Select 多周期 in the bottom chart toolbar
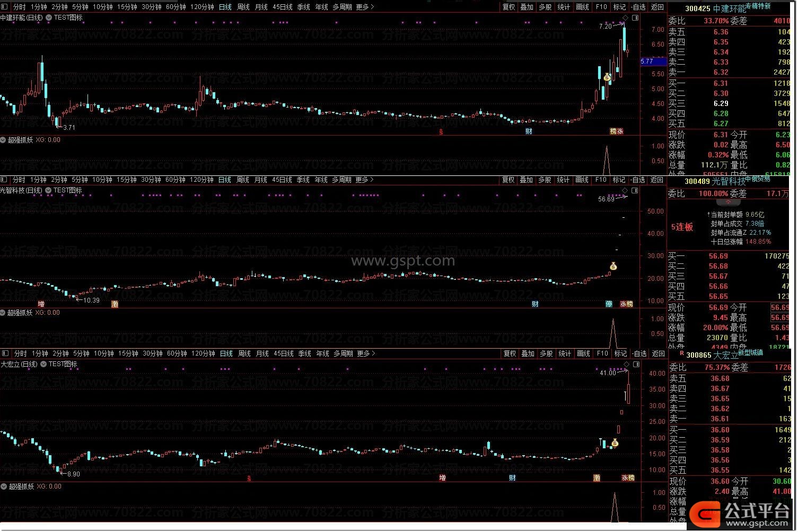 [343, 353]
